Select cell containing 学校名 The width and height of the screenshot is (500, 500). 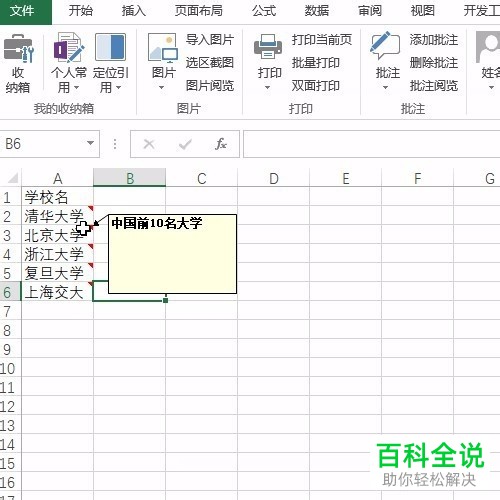57,197
